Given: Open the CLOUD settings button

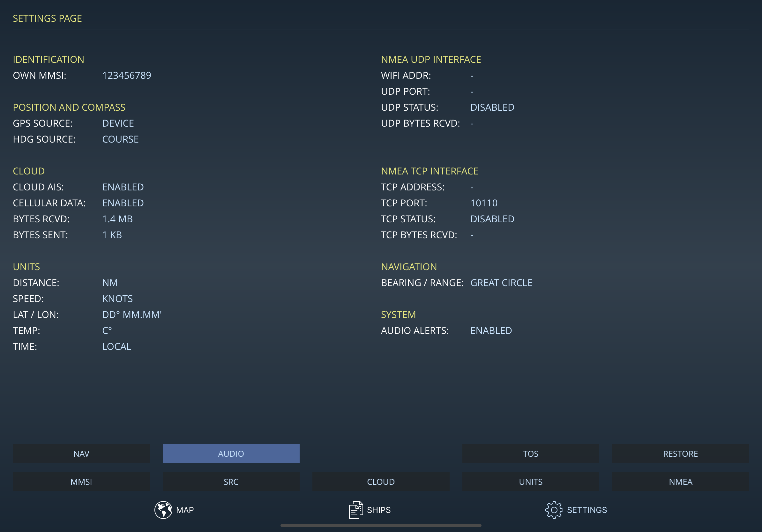Looking at the screenshot, I should [x=381, y=482].
